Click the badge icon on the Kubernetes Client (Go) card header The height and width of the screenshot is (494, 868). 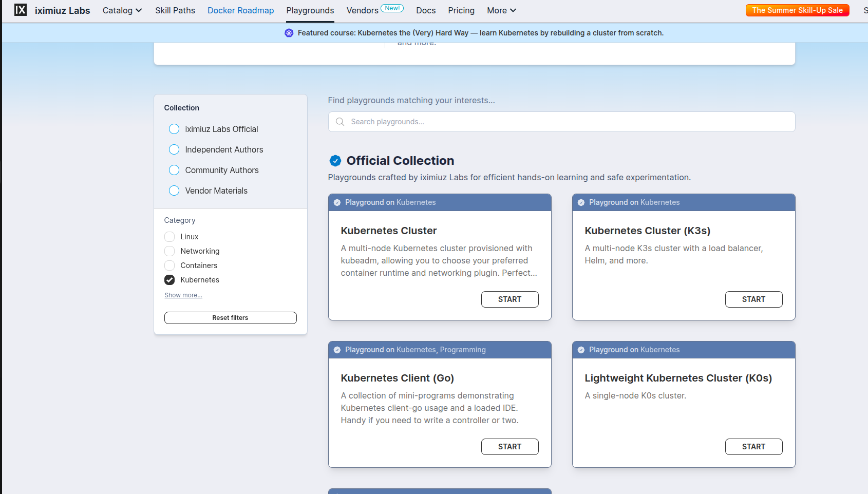pyautogui.click(x=337, y=350)
